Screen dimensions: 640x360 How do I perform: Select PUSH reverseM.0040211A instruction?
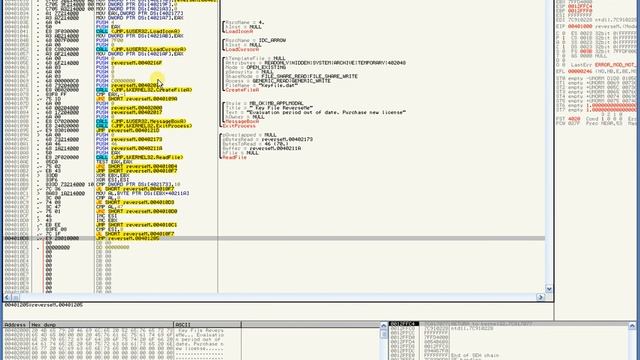(x=129, y=148)
